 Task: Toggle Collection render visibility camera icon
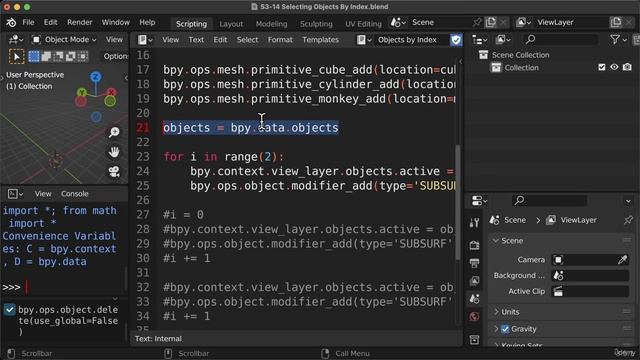click(627, 67)
